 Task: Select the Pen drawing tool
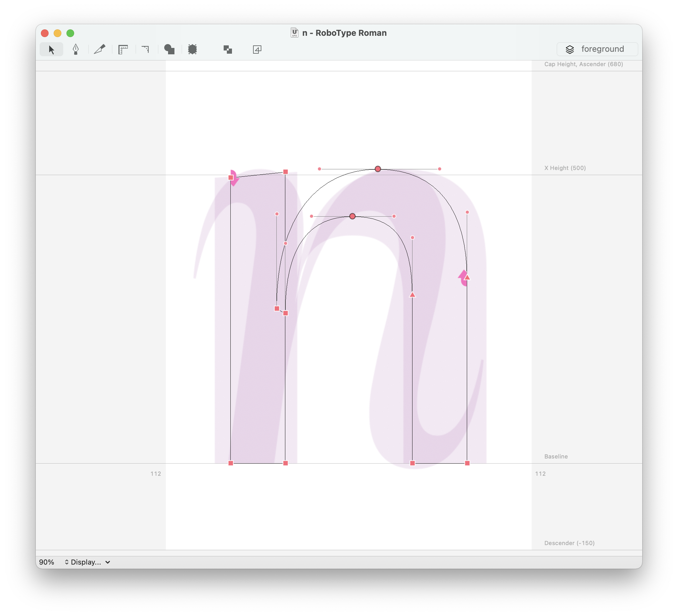click(x=76, y=50)
